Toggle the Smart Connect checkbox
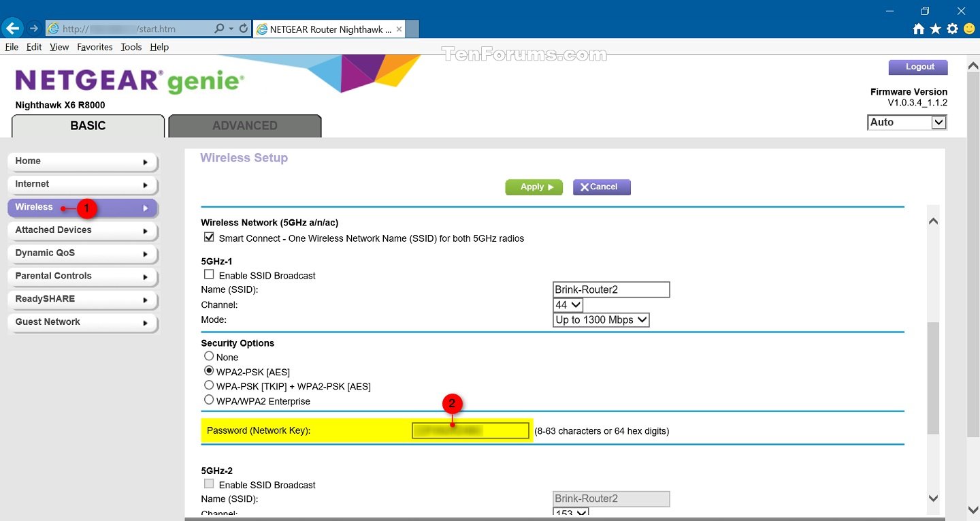 (209, 238)
